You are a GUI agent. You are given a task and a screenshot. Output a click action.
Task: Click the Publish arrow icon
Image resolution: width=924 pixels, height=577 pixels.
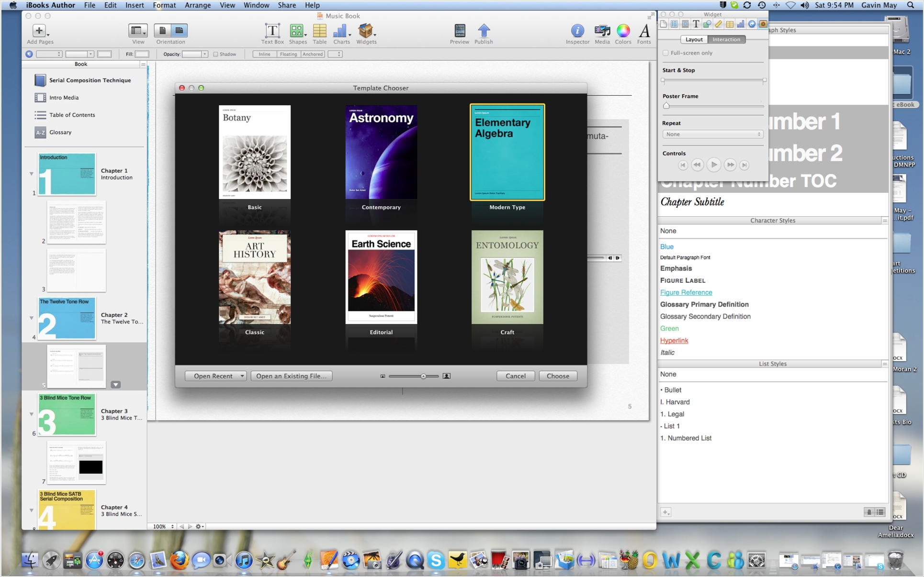(x=484, y=31)
